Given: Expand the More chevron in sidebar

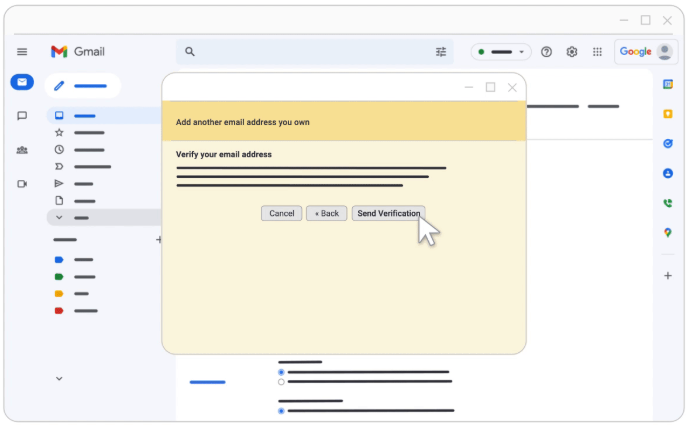Looking at the screenshot, I should [59, 218].
